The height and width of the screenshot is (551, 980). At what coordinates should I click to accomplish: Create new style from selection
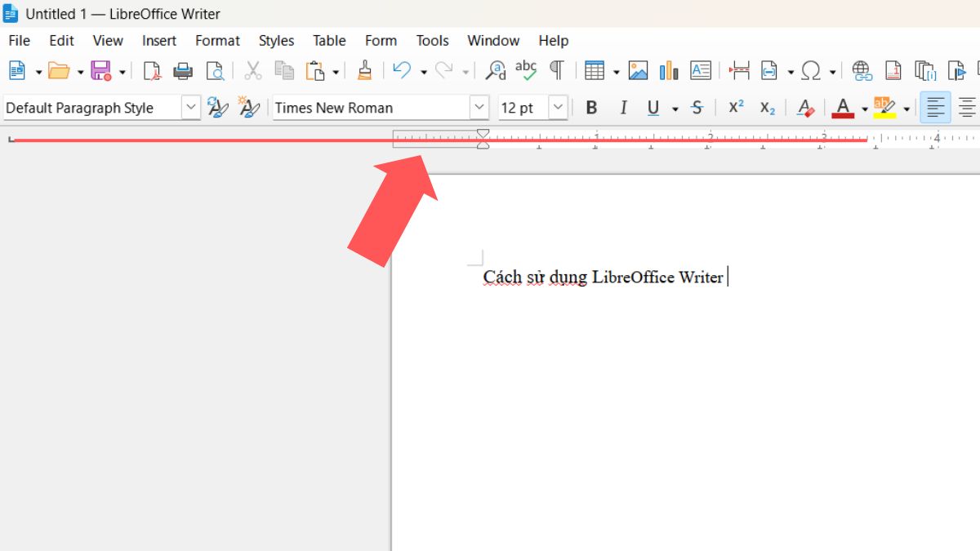[248, 107]
